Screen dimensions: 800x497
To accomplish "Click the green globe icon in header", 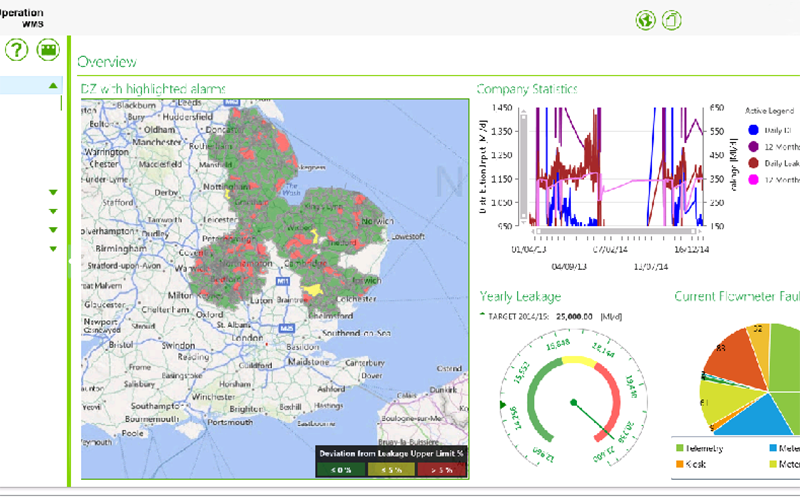I will [x=645, y=20].
